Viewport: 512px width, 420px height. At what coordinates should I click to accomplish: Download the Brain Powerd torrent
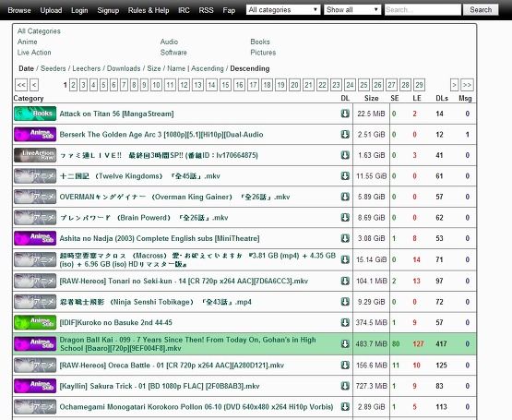(345, 218)
